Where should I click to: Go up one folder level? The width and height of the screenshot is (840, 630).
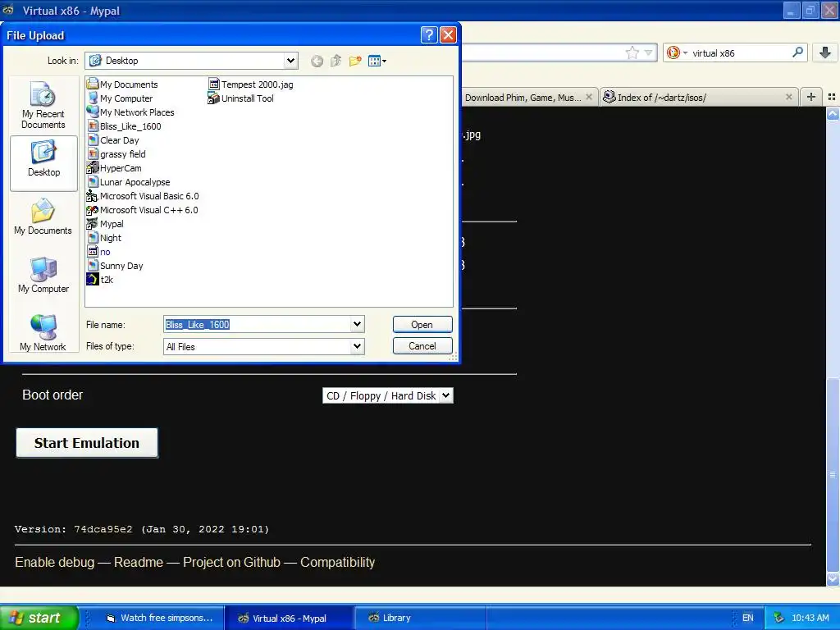click(336, 61)
